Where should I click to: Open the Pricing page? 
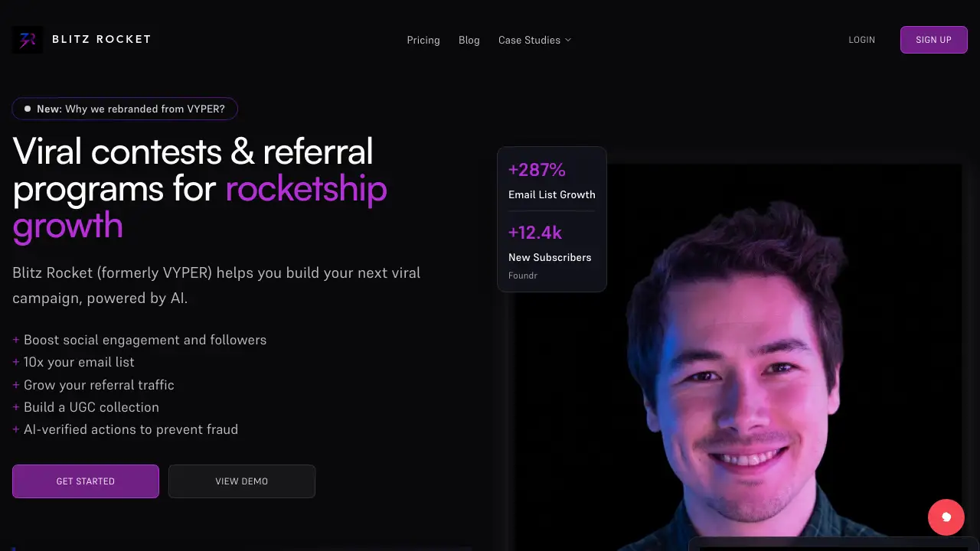(x=423, y=40)
